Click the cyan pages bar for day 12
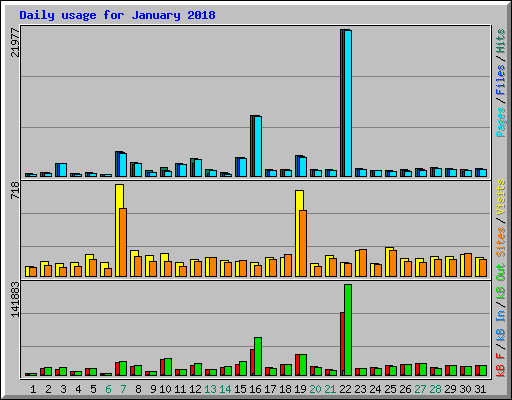 (198, 168)
